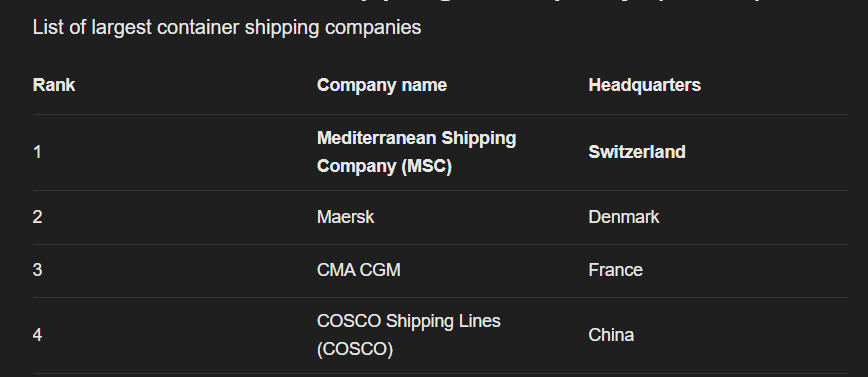The width and height of the screenshot is (868, 377).
Task: Click the COSCO Shipping Lines cell
Action: 409,335
